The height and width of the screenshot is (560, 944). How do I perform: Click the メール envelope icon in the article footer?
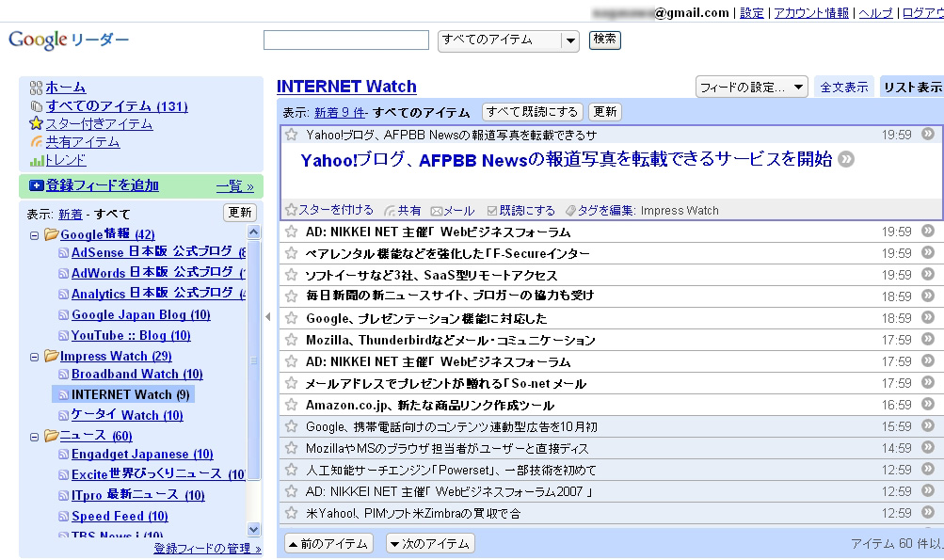tap(437, 211)
